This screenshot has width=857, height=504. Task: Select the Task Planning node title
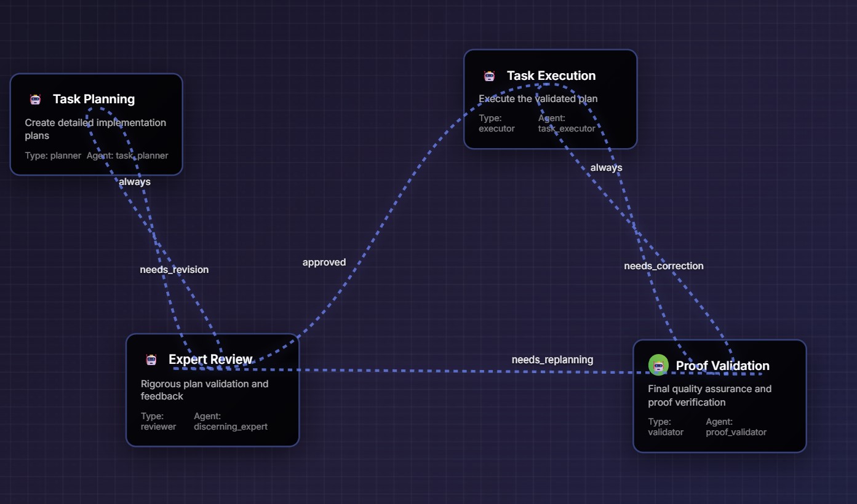[x=94, y=99]
